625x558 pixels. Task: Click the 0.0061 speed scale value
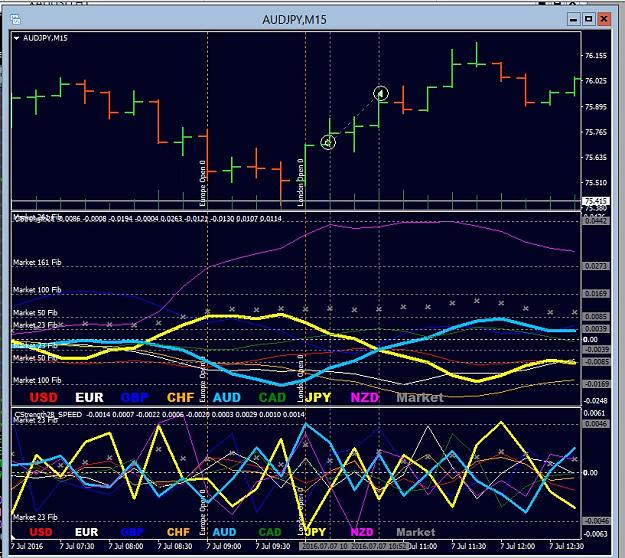594,413
